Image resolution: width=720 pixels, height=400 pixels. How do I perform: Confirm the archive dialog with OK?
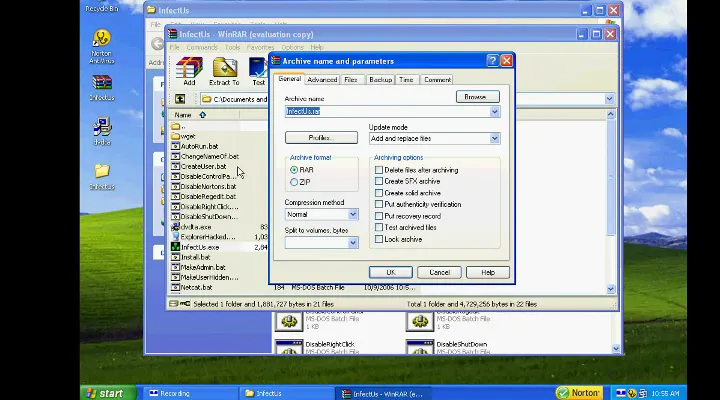390,272
